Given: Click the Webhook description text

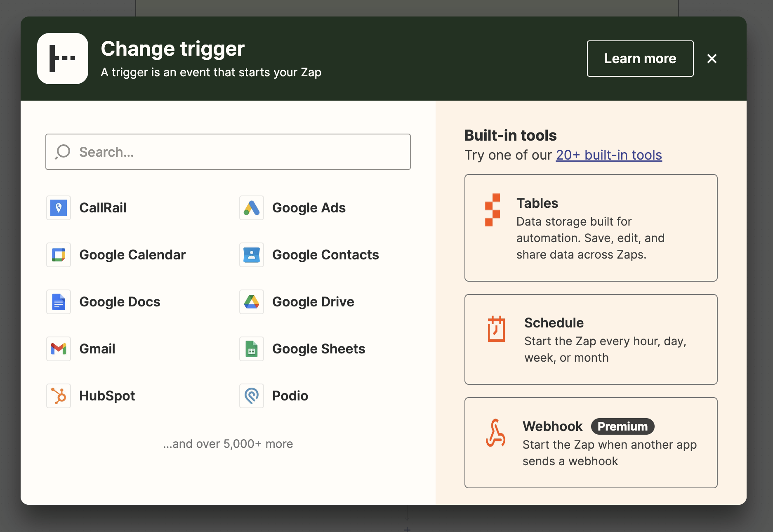Looking at the screenshot, I should point(610,453).
